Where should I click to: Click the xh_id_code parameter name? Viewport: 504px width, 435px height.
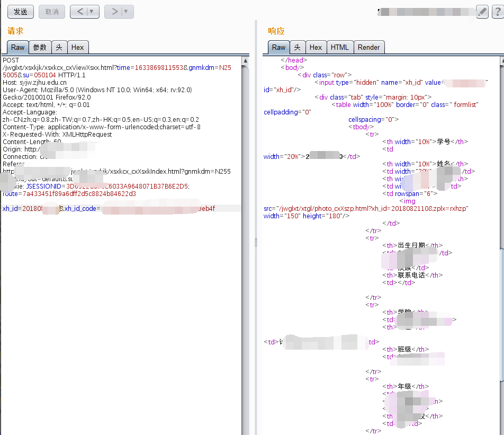[80, 208]
